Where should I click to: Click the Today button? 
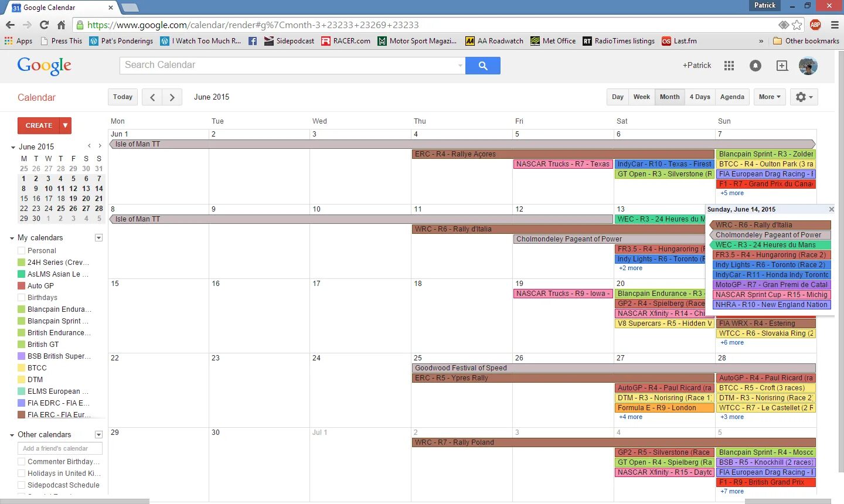point(122,97)
